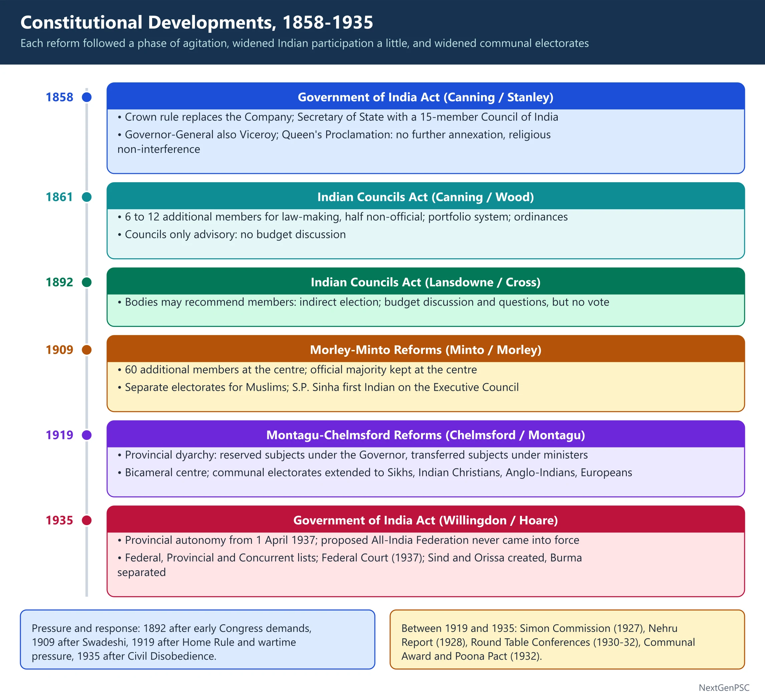Click the 'Bicameral centre' bullet
Image resolution: width=765 pixels, height=700 pixels.
[x=374, y=473]
